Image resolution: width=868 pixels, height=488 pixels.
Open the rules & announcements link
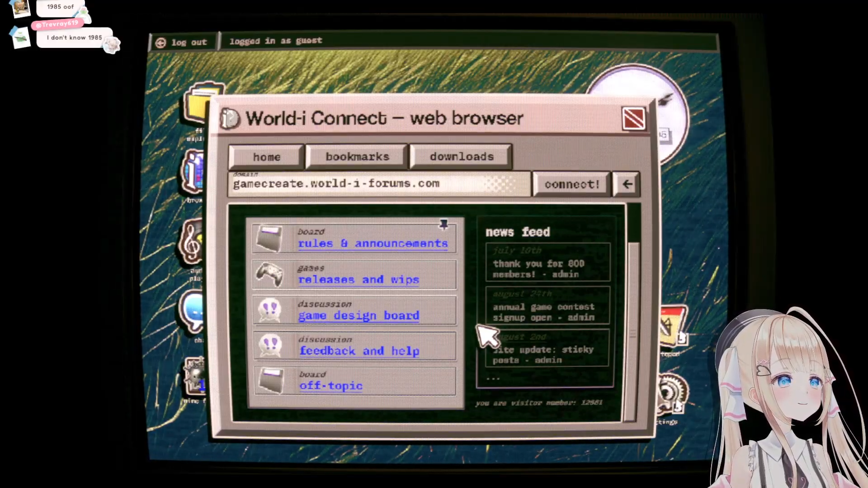[373, 244]
